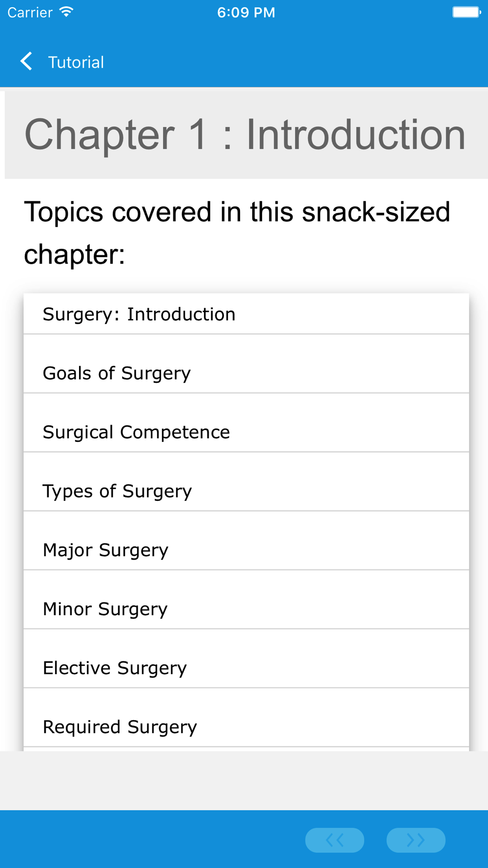Tap the battery indicator icon
Screen dimensions: 488x868
click(467, 12)
